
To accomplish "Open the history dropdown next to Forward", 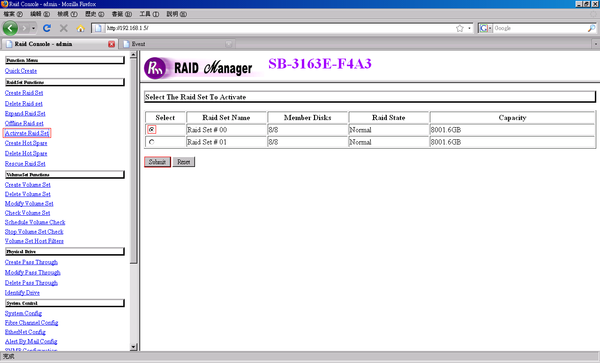I will tap(33, 28).
